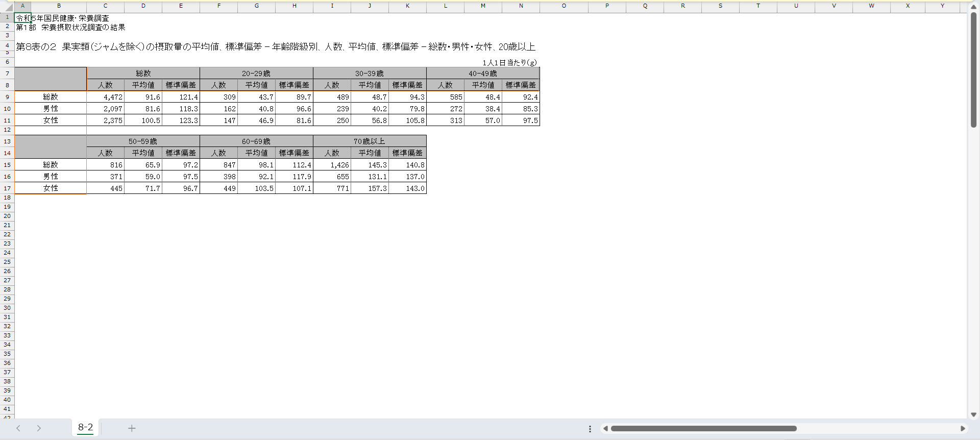Select cell with value 157.3
The height and width of the screenshot is (440, 980).
point(370,188)
